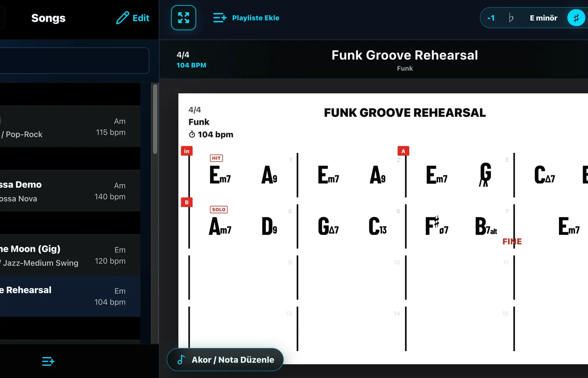
Task: Select the Bossa Demo song at 140 bpm
Action: point(70,191)
